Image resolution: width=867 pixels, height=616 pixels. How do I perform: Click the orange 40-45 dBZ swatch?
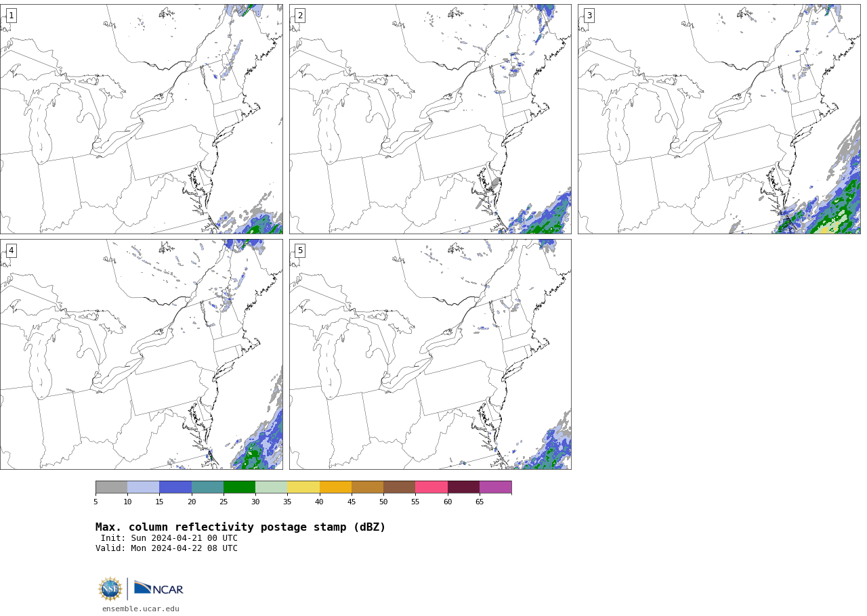point(335,487)
